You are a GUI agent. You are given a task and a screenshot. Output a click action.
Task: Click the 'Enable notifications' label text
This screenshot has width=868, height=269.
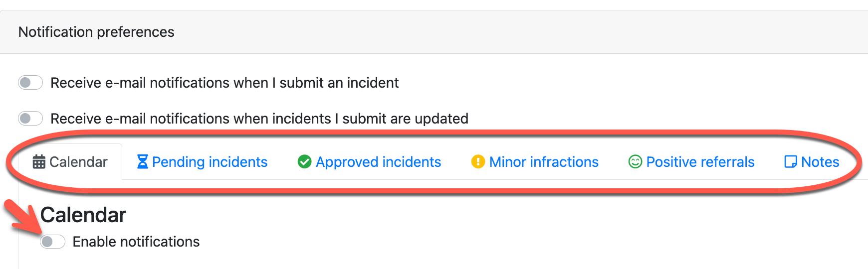pos(136,242)
